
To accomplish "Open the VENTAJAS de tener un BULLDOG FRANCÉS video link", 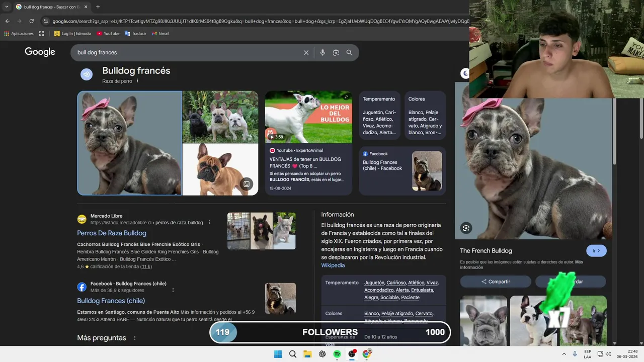I will tap(305, 162).
